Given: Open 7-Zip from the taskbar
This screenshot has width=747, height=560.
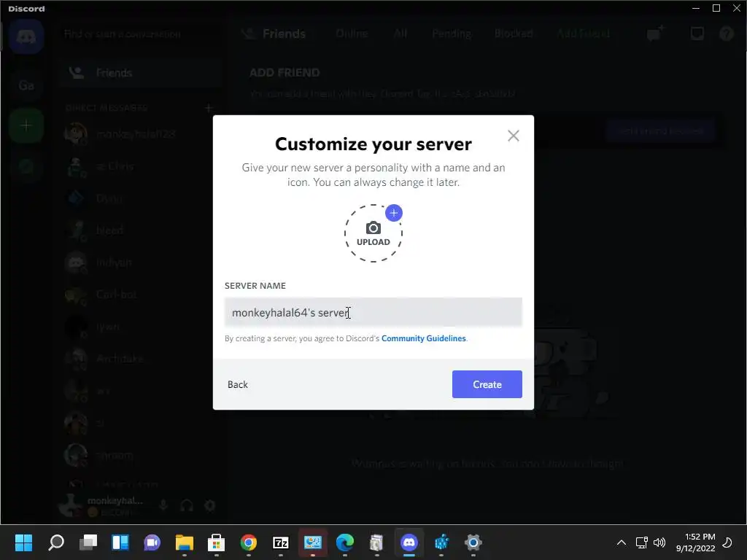Looking at the screenshot, I should 281,542.
